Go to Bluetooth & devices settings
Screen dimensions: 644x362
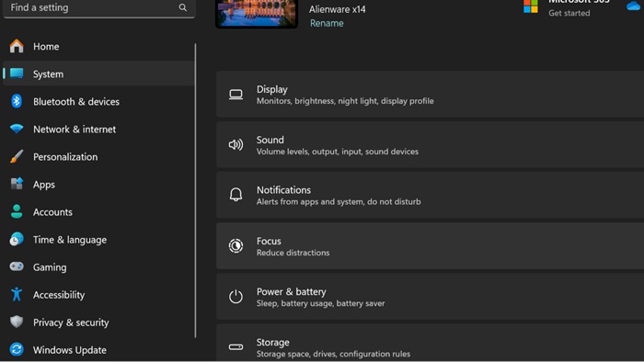pos(98,101)
